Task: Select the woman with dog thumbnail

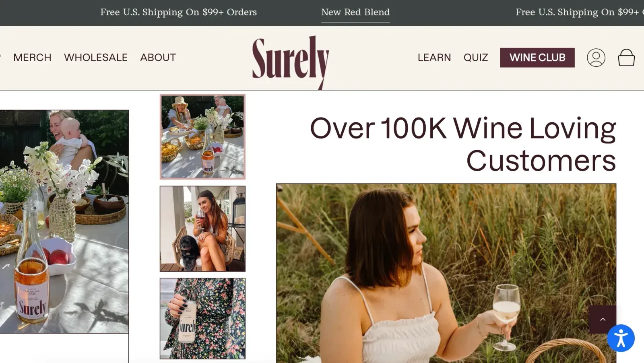Action: click(202, 229)
